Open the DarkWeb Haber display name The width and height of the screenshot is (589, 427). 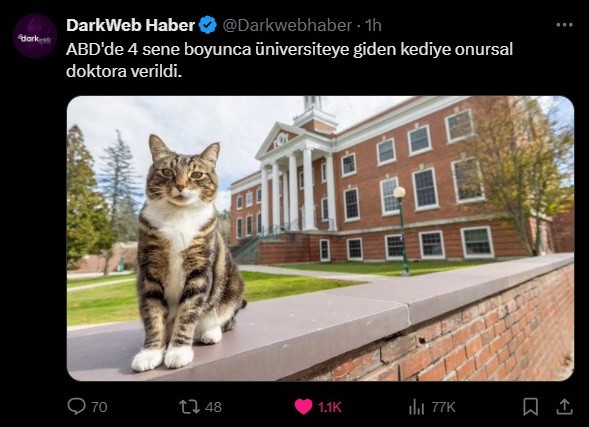tap(130, 25)
